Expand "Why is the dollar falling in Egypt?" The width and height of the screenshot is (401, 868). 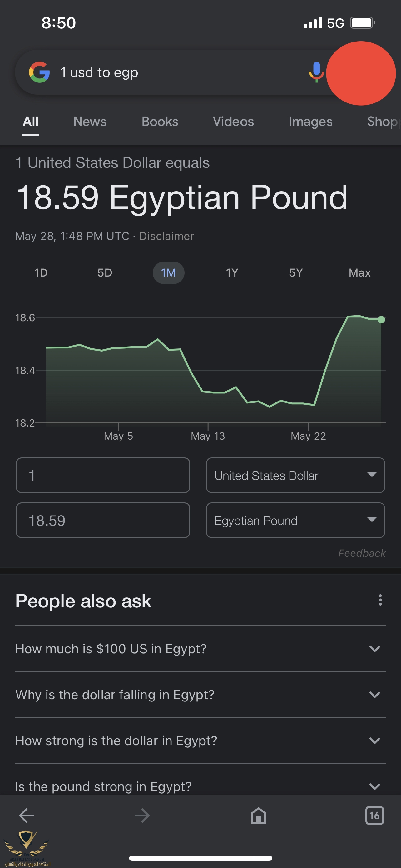(200, 695)
